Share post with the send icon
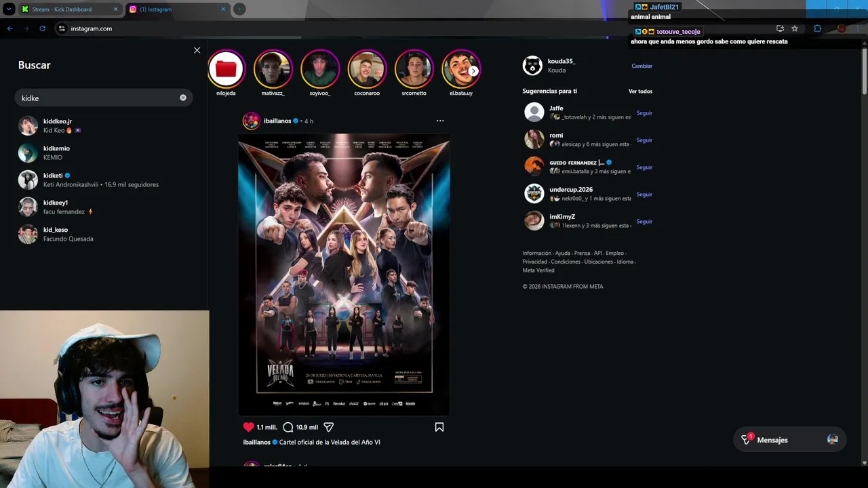This screenshot has width=868, height=488. (x=329, y=427)
